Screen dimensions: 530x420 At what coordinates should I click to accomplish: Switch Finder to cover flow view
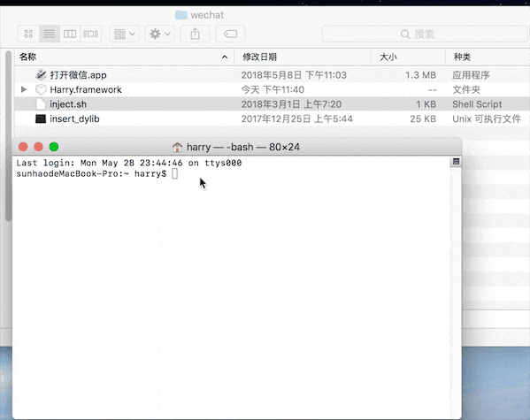pyautogui.click(x=90, y=34)
